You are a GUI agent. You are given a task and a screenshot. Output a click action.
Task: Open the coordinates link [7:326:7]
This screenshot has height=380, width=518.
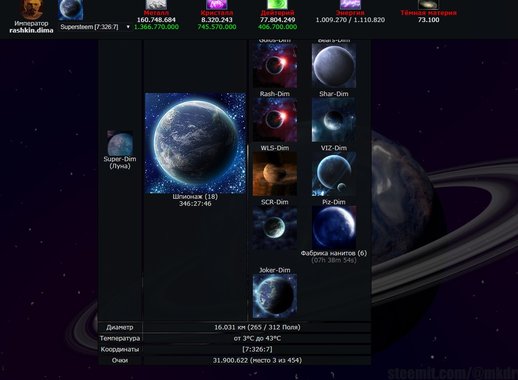[257, 349]
